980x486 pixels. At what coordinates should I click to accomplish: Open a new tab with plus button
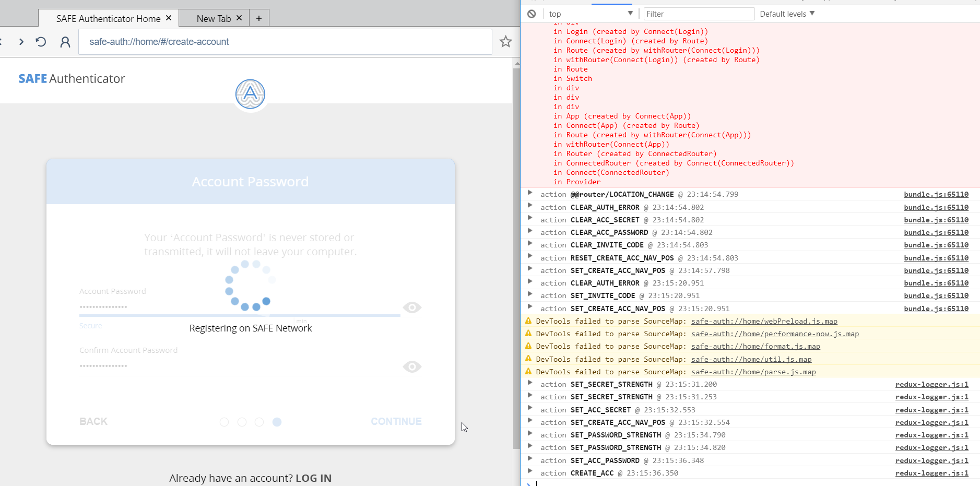click(x=259, y=18)
